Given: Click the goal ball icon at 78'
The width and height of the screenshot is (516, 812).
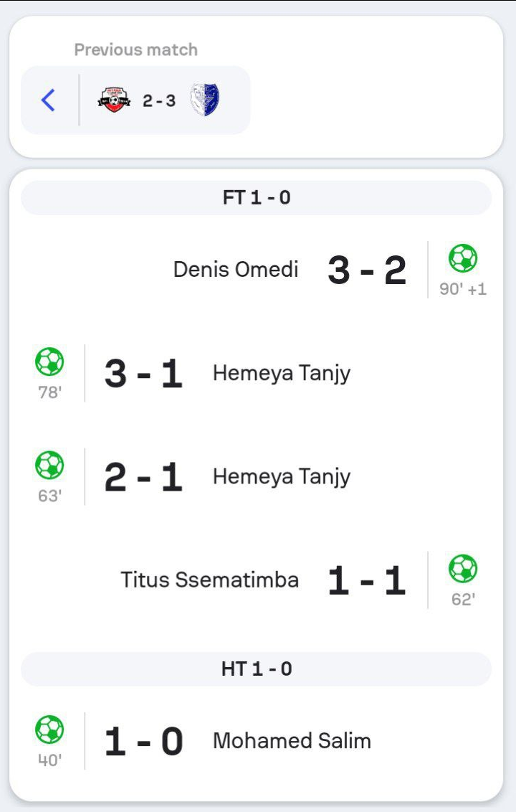Looking at the screenshot, I should [49, 362].
